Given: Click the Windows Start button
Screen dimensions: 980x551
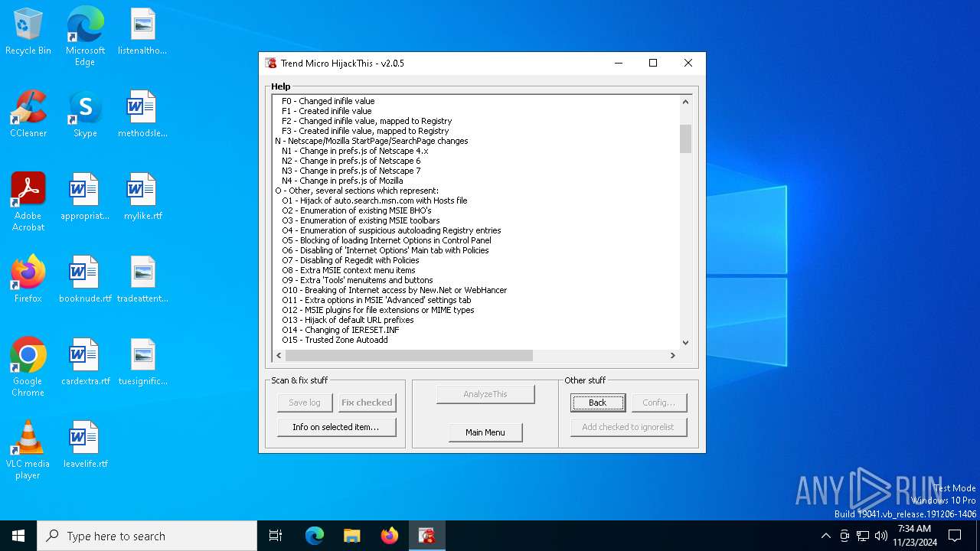Looking at the screenshot, I should click(18, 536).
